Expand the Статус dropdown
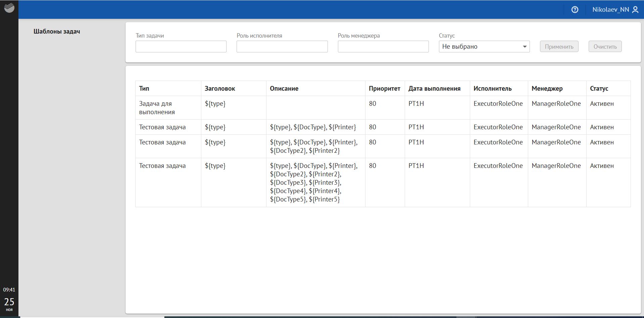 [x=484, y=47]
